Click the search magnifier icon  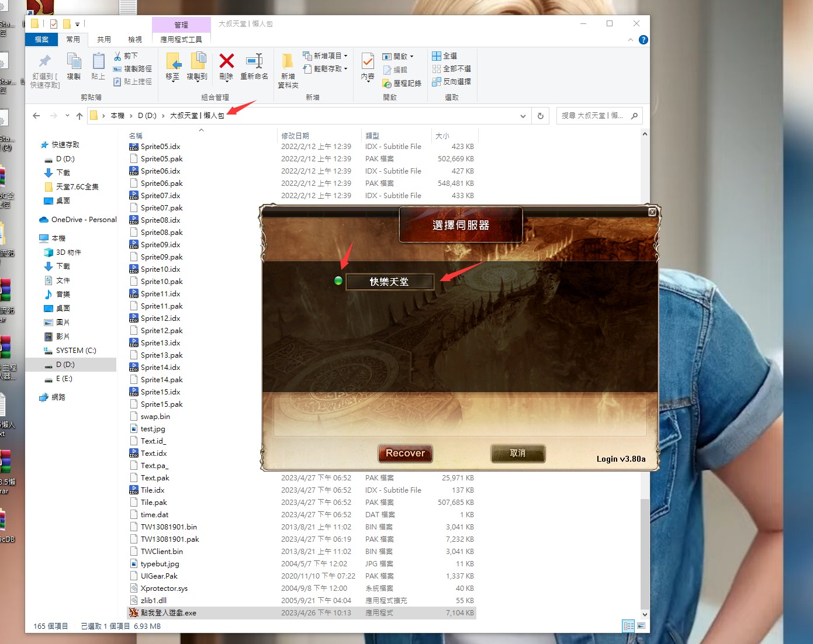(634, 116)
